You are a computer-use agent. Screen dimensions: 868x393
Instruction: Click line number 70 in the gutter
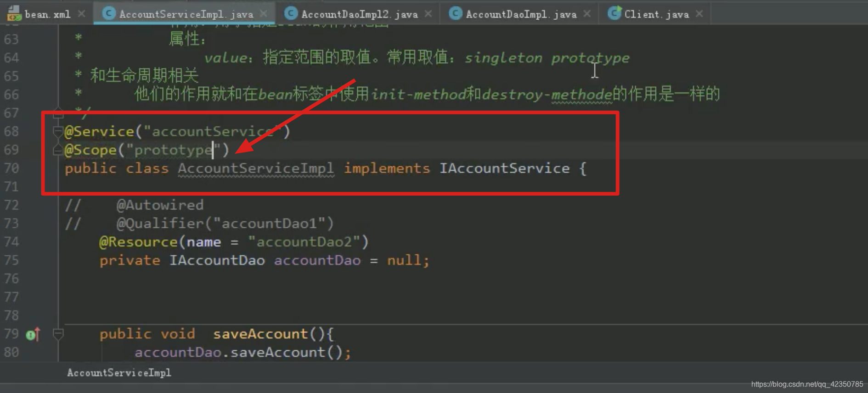(11, 168)
